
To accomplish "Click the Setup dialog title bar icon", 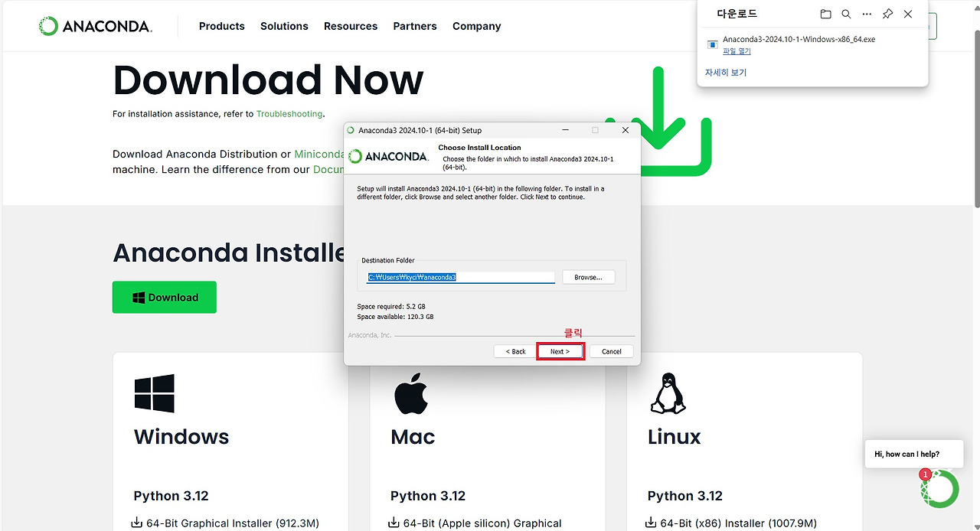I will 351,130.
